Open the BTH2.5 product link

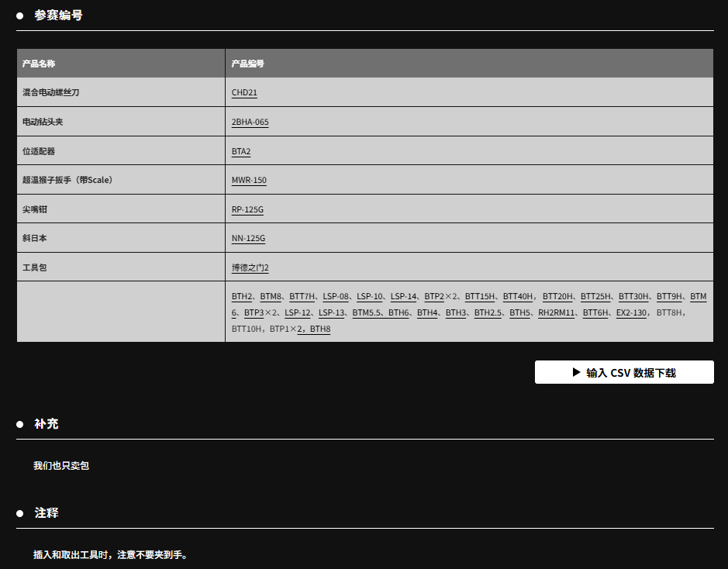pyautogui.click(x=488, y=313)
